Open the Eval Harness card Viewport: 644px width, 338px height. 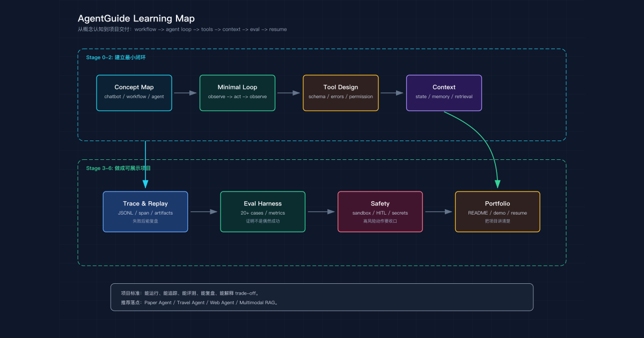pyautogui.click(x=262, y=212)
